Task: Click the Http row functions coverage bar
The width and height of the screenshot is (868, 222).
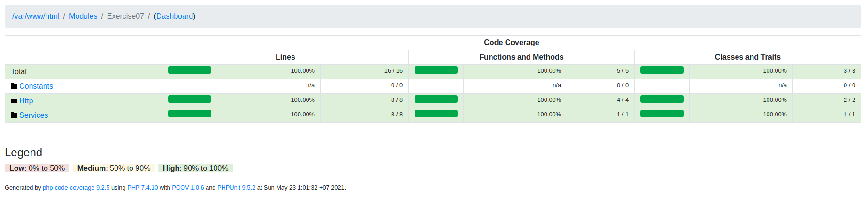Action: click(436, 99)
